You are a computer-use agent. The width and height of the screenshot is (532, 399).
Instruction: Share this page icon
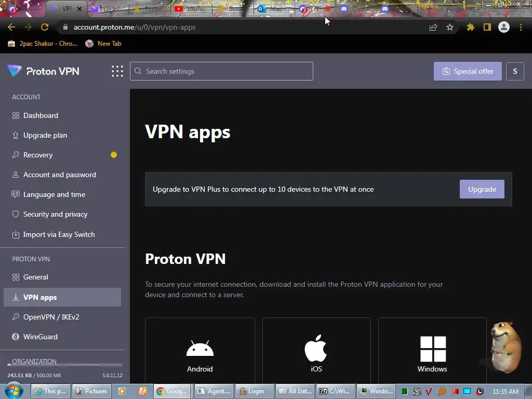433,27
